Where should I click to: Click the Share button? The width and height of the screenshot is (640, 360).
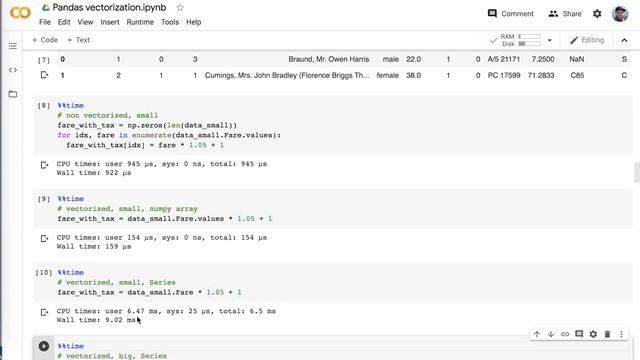[565, 14]
